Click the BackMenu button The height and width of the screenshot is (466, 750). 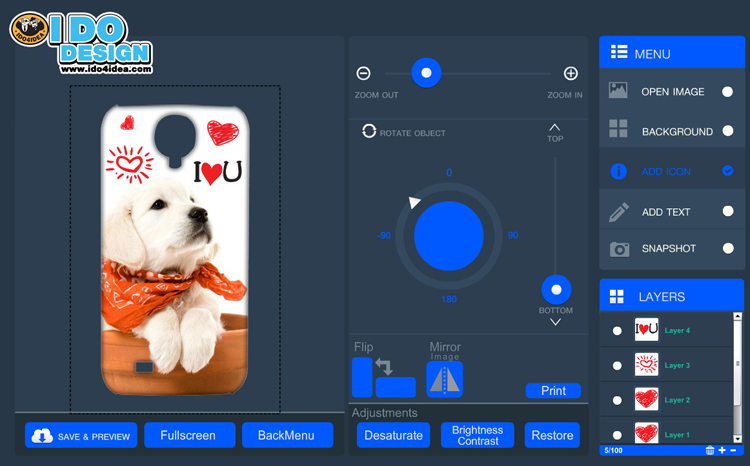pos(287,435)
